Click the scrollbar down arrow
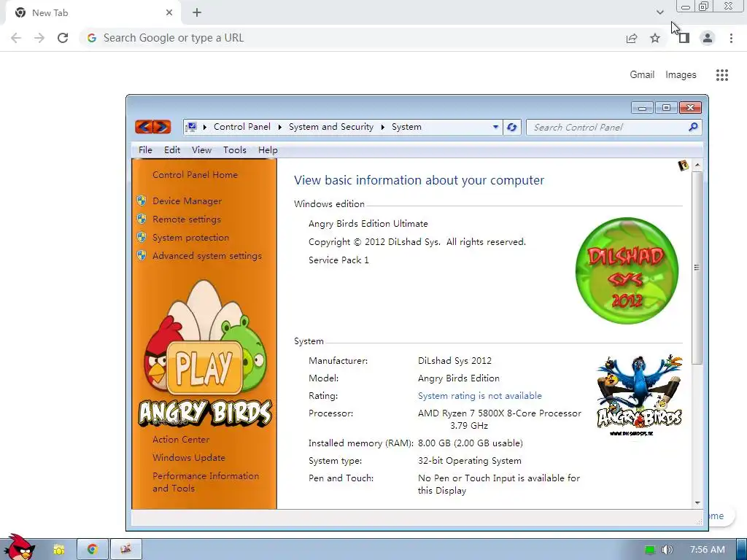Image resolution: width=747 pixels, height=560 pixels. coord(697,503)
